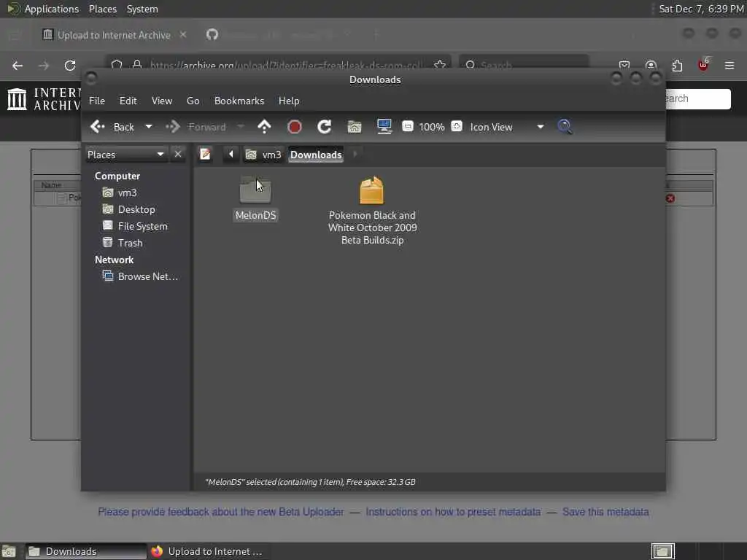Click the address bar lock icon
The image size is (747, 560).
coord(137,65)
